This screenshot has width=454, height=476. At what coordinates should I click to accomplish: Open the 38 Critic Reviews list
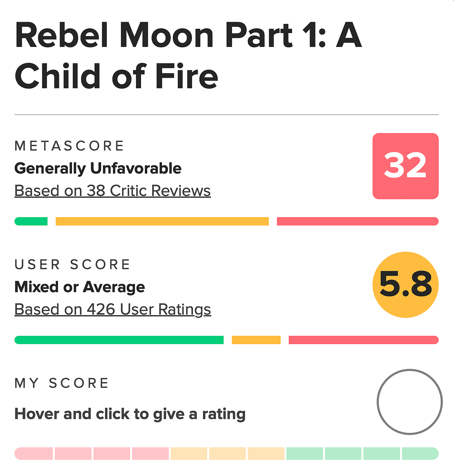click(112, 190)
